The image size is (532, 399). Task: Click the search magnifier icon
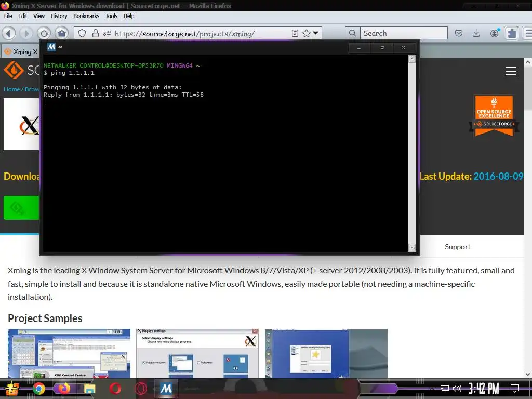click(x=353, y=33)
